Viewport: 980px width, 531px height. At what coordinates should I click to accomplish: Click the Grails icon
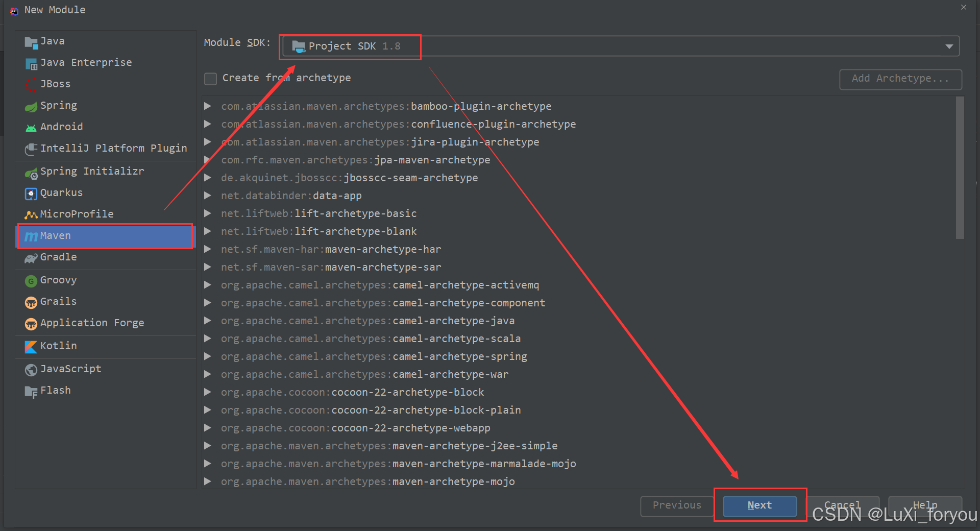click(31, 302)
